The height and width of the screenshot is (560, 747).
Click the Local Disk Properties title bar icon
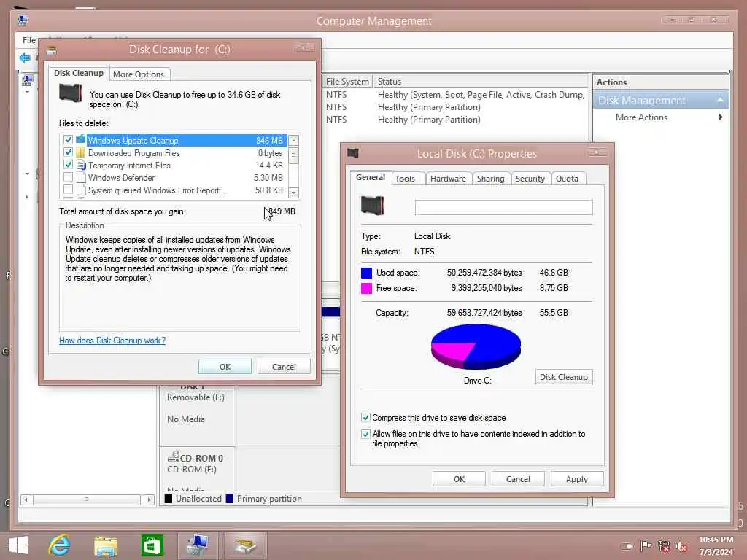352,153
